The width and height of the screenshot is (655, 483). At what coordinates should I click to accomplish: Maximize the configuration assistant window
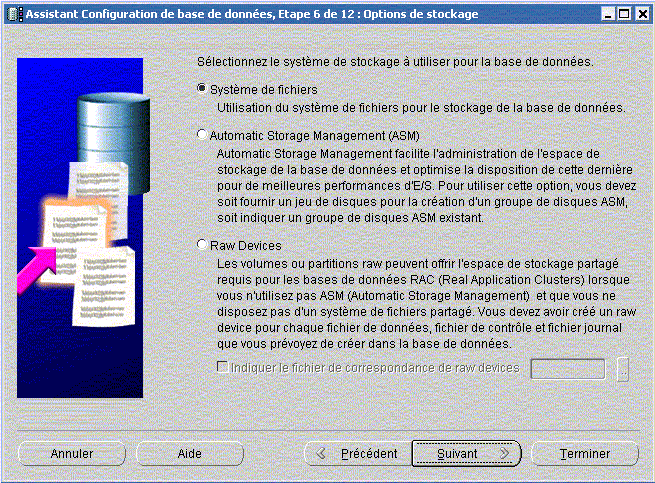623,14
